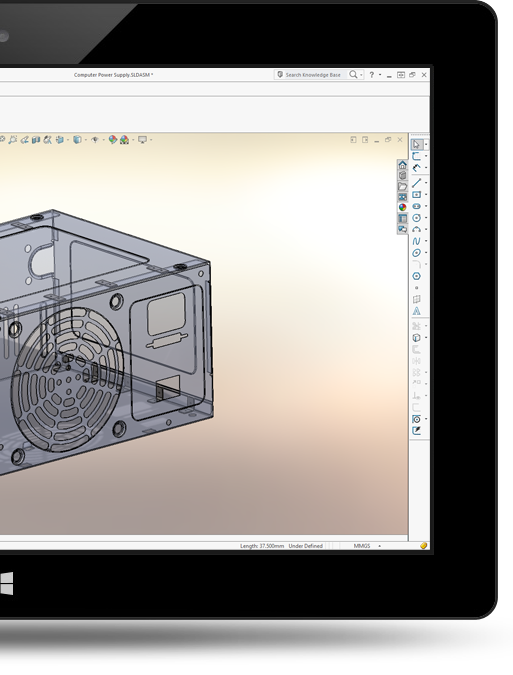Open the Smart Dimension sketch tool
This screenshot has height=675, width=513.
(416, 168)
